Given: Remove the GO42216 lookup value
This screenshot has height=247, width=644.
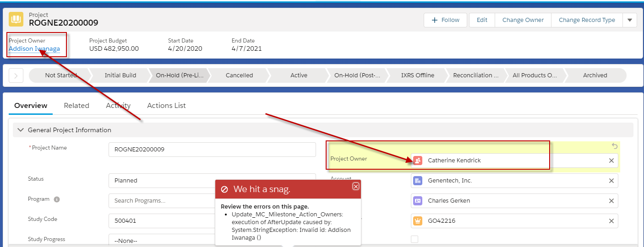Looking at the screenshot, I should pyautogui.click(x=611, y=221).
